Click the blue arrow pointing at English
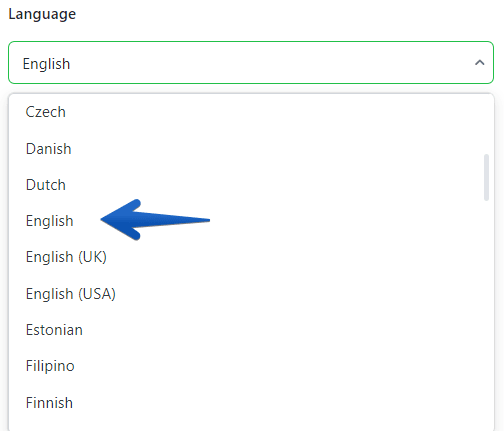The image size is (504, 431). [x=155, y=220]
